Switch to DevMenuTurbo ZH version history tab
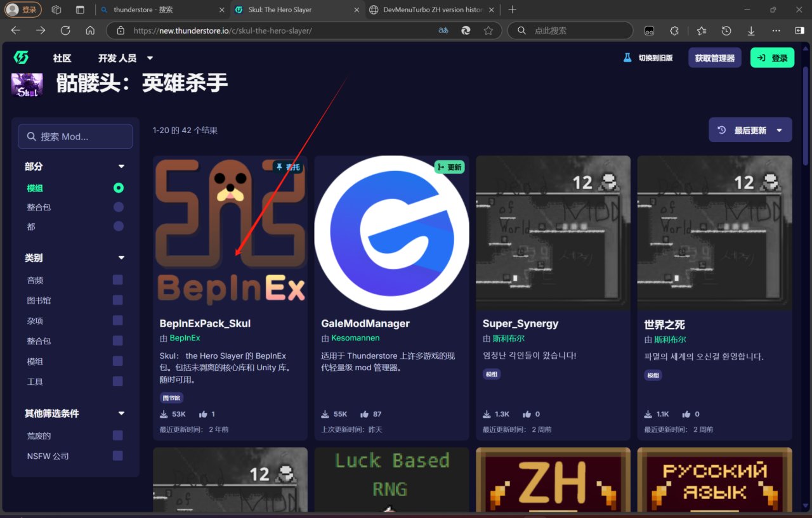The image size is (812, 518). point(433,10)
